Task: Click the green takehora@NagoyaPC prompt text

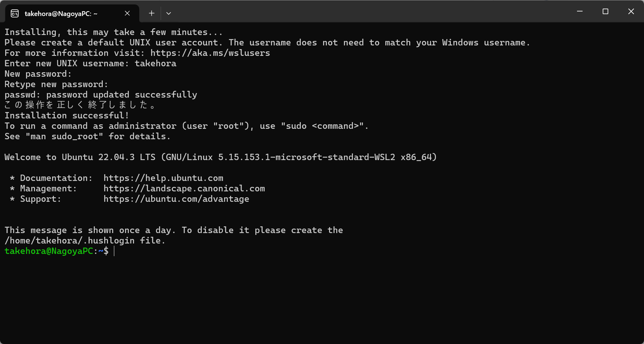Action: coord(49,251)
